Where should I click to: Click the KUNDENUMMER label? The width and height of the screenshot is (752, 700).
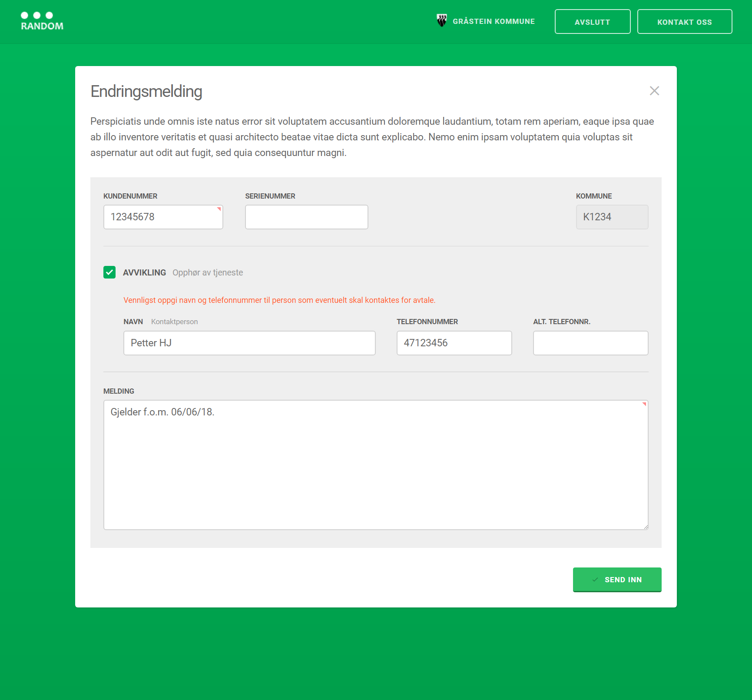[x=130, y=196]
